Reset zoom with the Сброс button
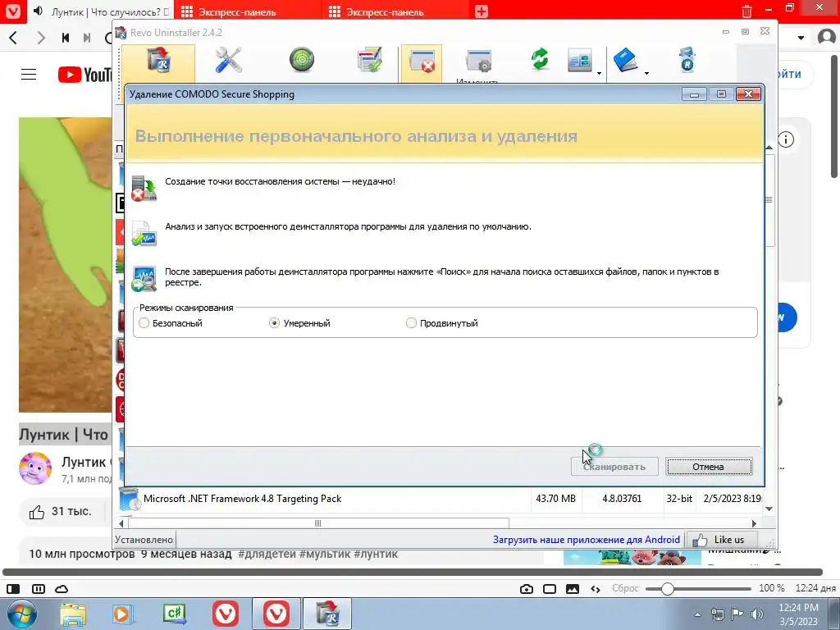This screenshot has width=840, height=630. (x=625, y=588)
